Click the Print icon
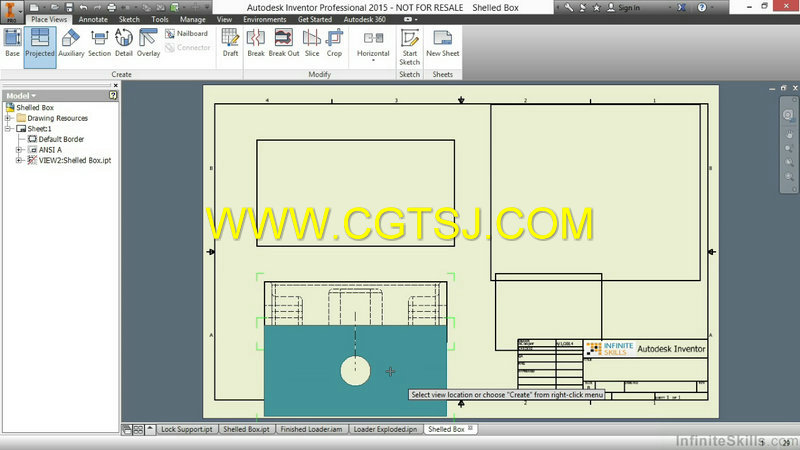This screenshot has height=450, width=800. 111,7
